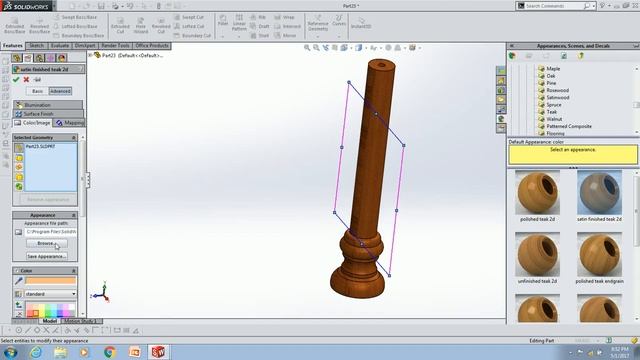Click Revolved Cut tool

[161, 25]
